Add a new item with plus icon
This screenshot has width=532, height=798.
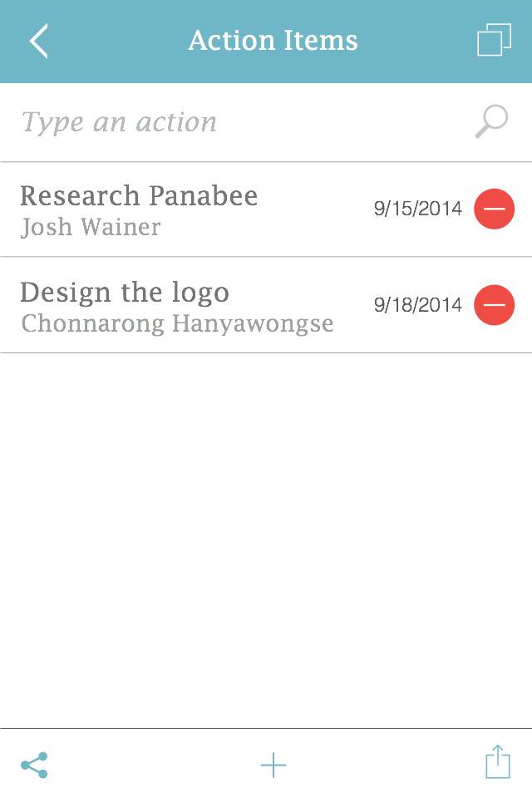(x=273, y=765)
